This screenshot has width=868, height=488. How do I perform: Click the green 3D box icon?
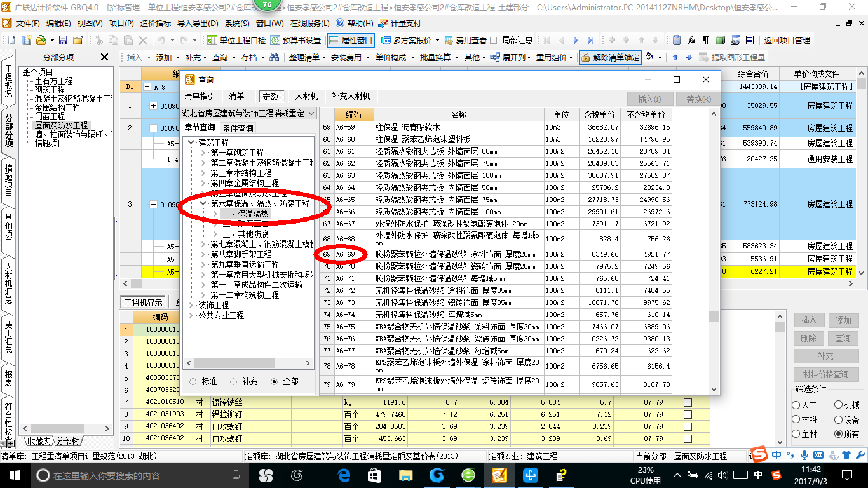point(721,40)
